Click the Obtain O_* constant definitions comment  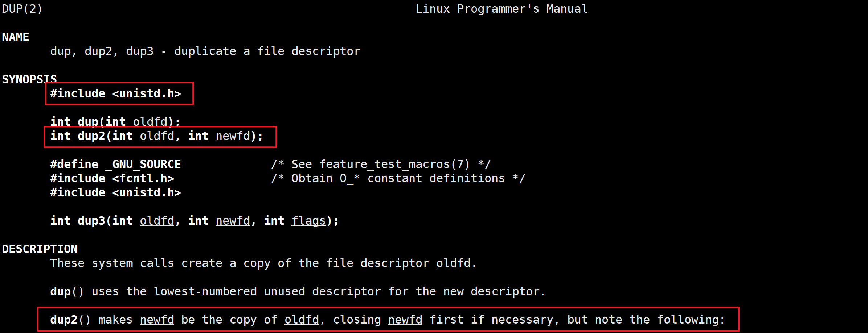(x=398, y=178)
